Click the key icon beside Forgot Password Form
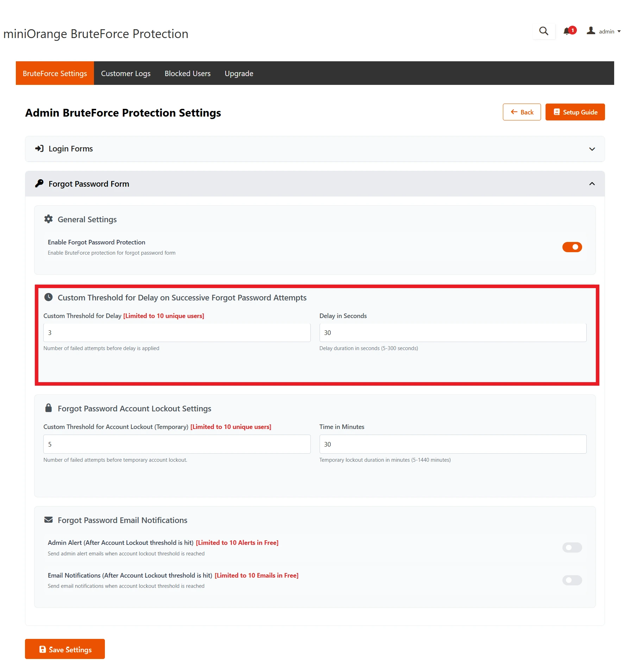This screenshot has width=630, height=672. (39, 183)
